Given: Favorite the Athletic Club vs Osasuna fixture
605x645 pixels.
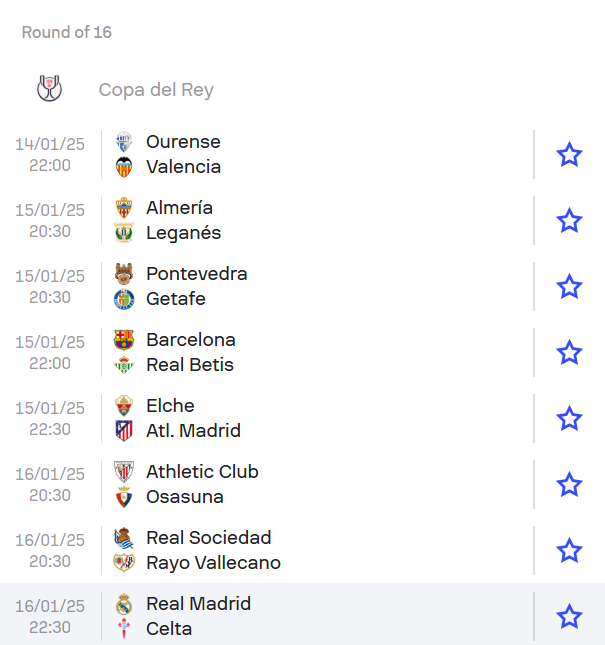Looking at the screenshot, I should coord(569,485).
